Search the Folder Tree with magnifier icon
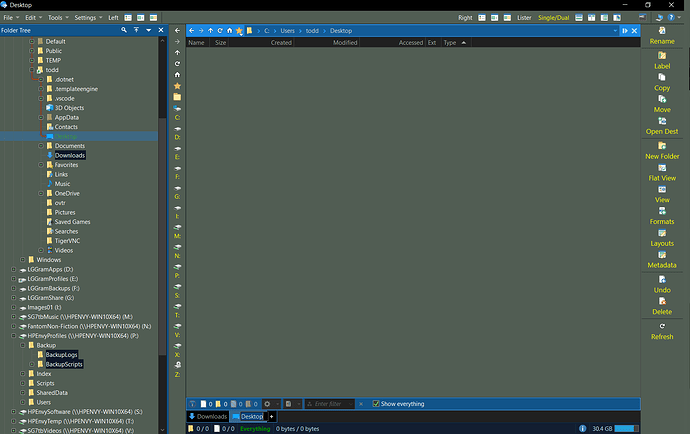The image size is (690, 434). [x=124, y=31]
